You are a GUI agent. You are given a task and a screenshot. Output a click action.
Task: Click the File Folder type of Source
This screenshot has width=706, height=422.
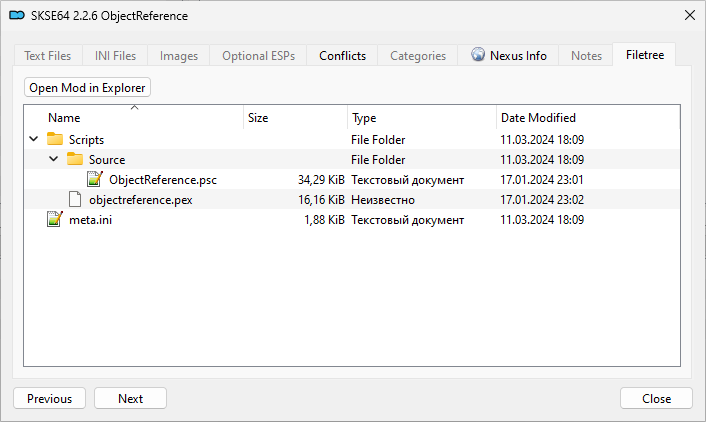tap(378, 159)
